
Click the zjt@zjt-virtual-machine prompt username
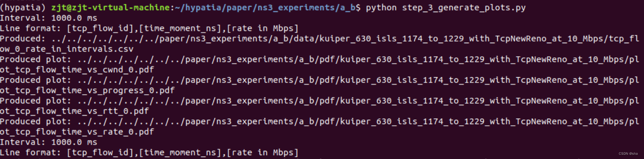tap(110, 7)
